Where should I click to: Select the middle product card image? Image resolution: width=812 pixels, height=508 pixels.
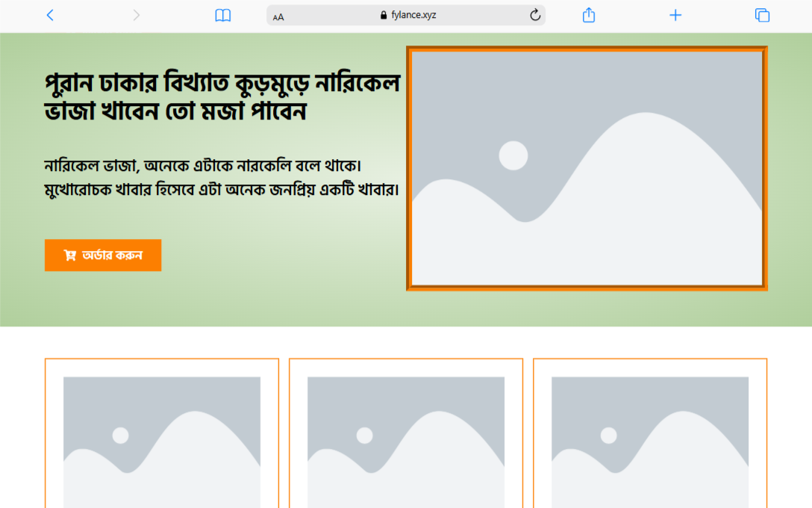click(406, 442)
